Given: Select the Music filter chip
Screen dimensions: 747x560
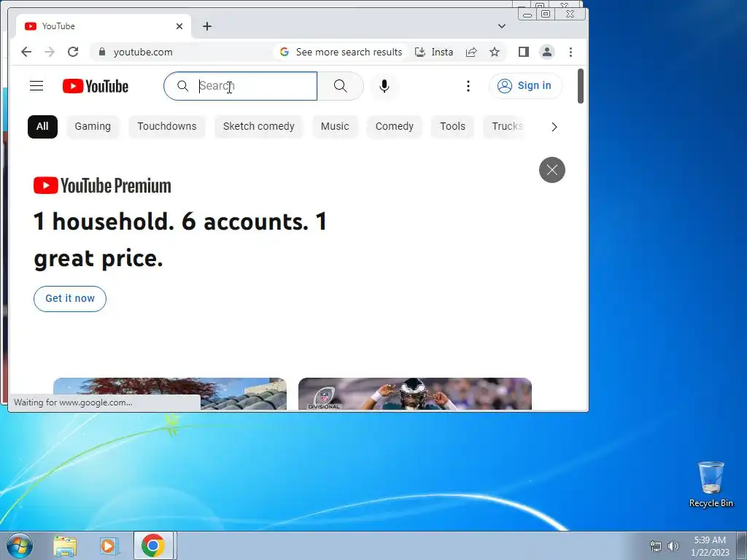Looking at the screenshot, I should coord(335,127).
